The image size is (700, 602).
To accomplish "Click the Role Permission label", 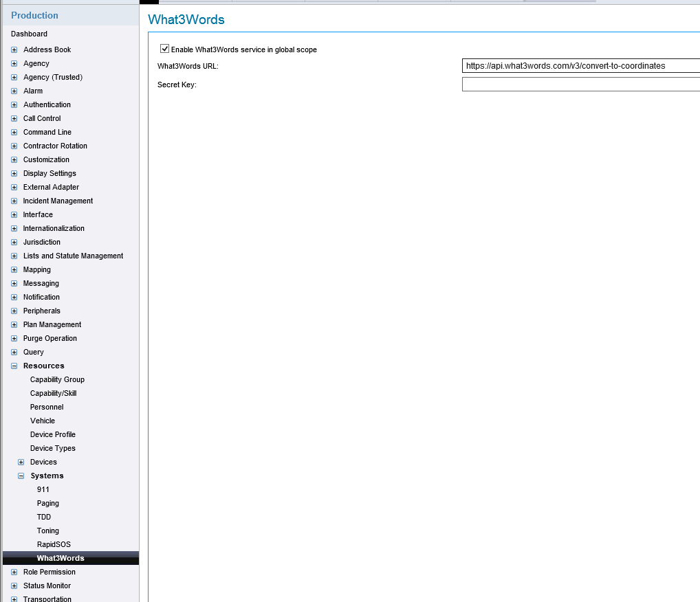I will (x=49, y=572).
